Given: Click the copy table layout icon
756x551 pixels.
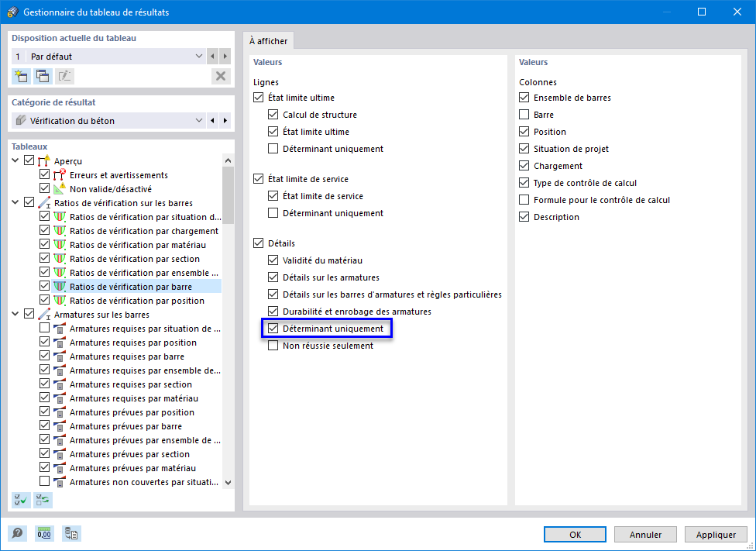Looking at the screenshot, I should (43, 76).
